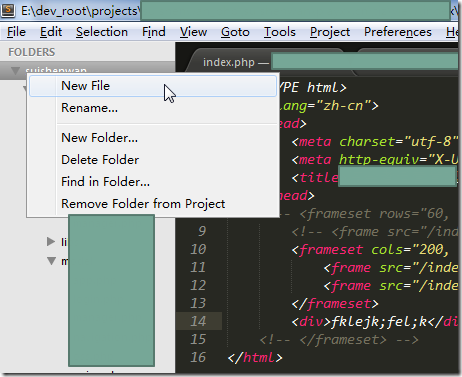Open the Selection menu
The height and width of the screenshot is (377, 462).
102,32
